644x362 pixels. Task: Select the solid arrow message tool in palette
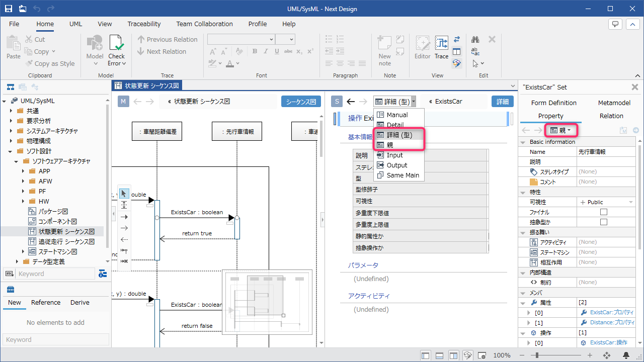pos(124,217)
